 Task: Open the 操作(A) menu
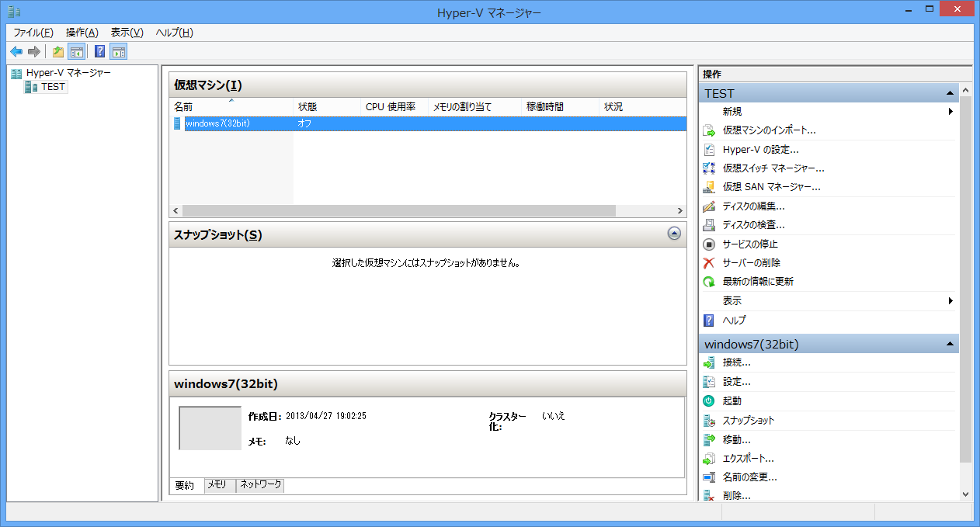pyautogui.click(x=82, y=33)
